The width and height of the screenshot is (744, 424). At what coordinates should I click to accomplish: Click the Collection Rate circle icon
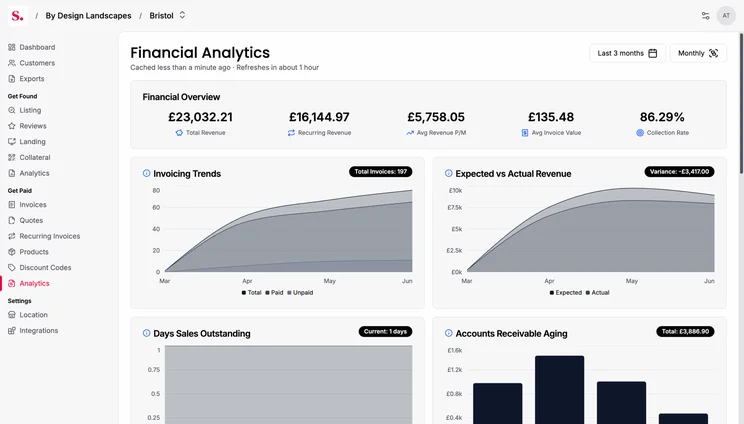[x=640, y=133]
